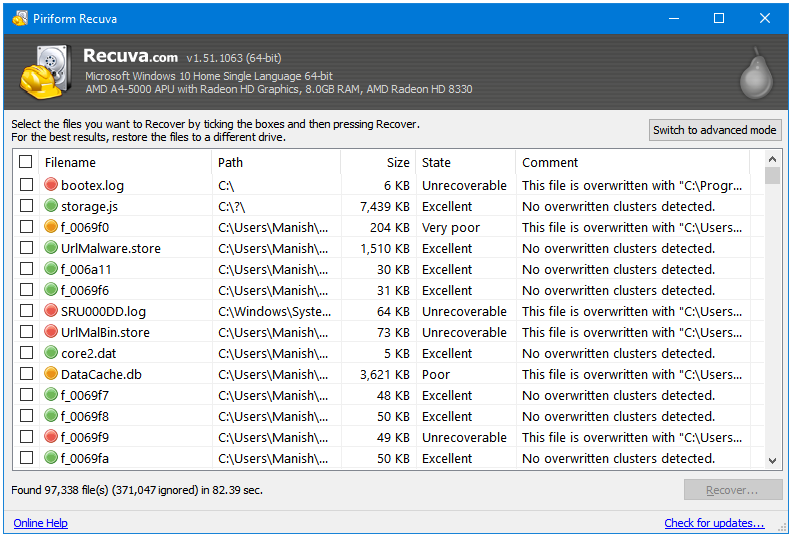Switch to advanced mode
792x538 pixels.
click(x=715, y=130)
